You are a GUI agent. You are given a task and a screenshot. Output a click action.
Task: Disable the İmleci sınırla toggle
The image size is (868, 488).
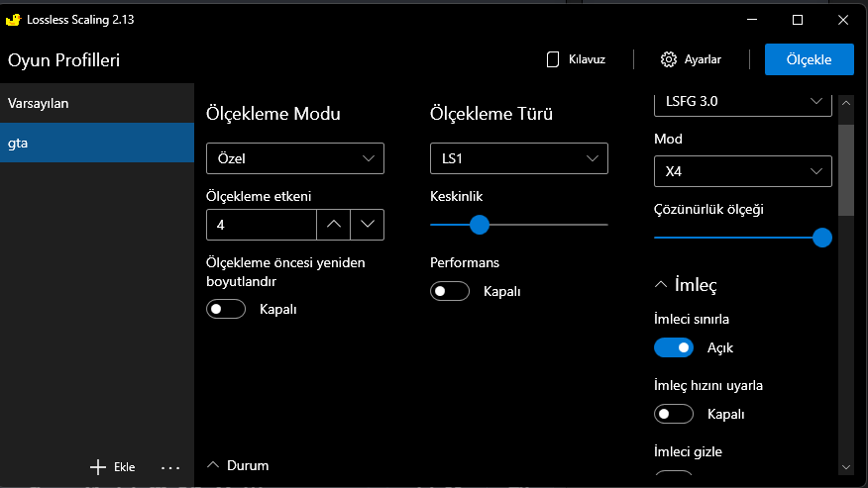coord(674,347)
